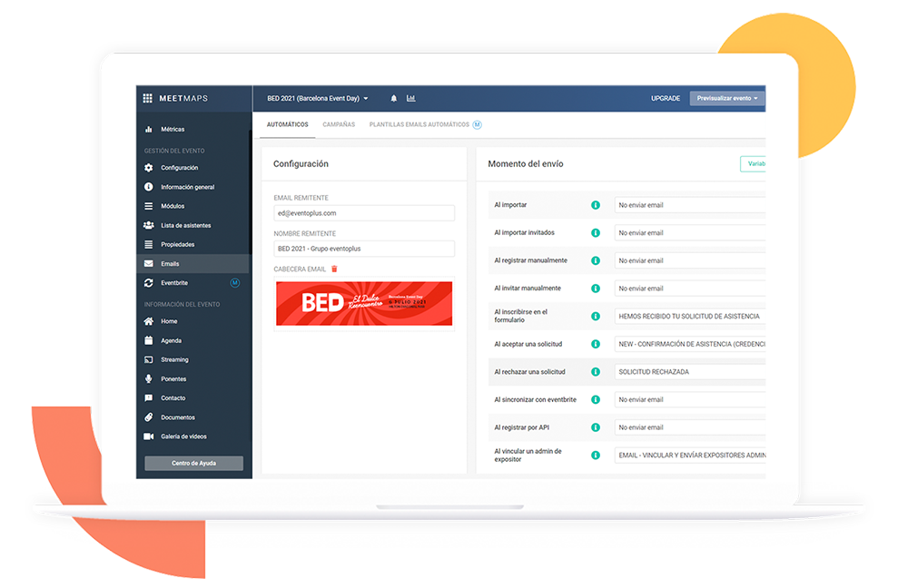908x588 pixels.
Task: Open the Al invitar manualmente email dropdown
Action: tap(690, 289)
